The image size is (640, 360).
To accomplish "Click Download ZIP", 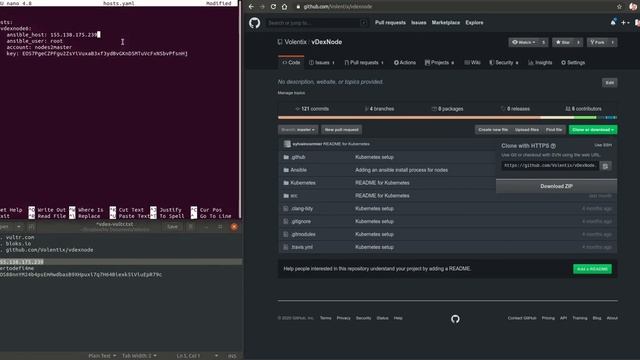I will 556,186.
